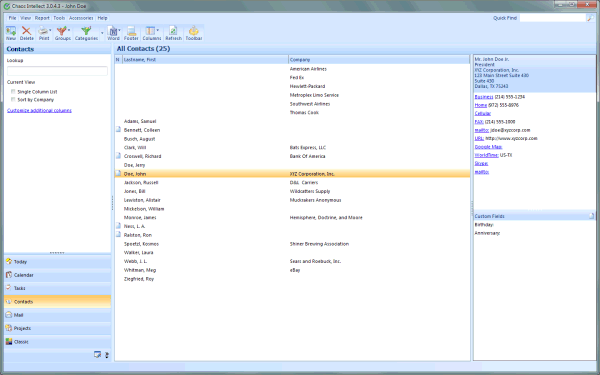Click the Home phone link
This screenshot has height=375, width=600.
click(481, 105)
